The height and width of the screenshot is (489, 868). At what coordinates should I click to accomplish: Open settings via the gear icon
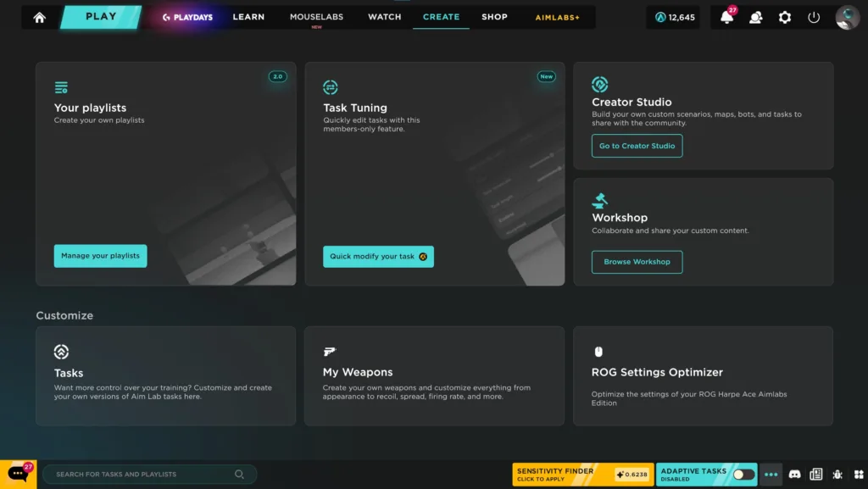785,17
